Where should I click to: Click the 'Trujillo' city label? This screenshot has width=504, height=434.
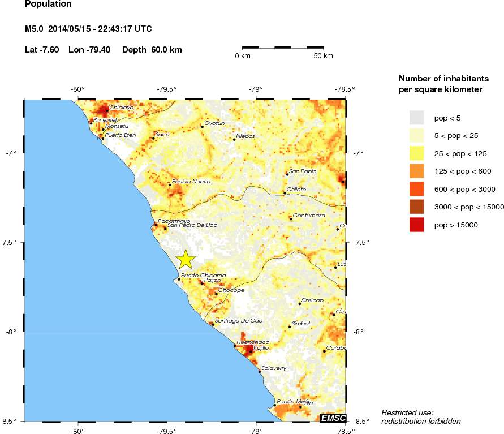261,348
